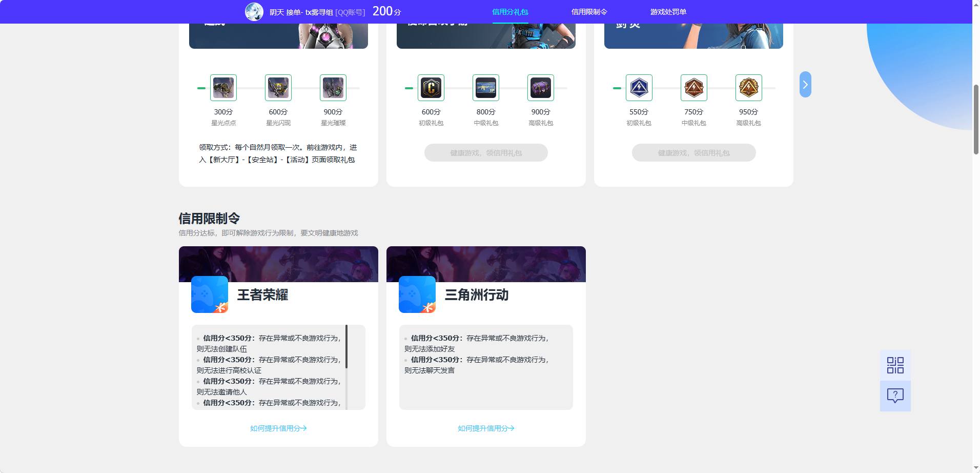Screen dimensions: 980x473
Task: Click 健康游戏，领信用礼包 button under 600分 card
Action: tap(486, 153)
